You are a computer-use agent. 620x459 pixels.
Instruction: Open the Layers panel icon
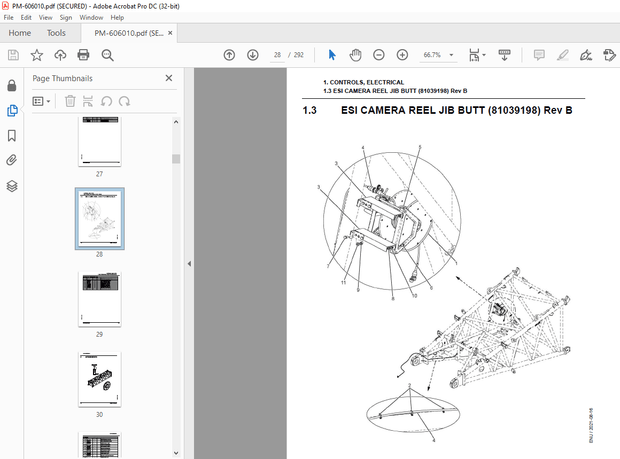[12, 186]
